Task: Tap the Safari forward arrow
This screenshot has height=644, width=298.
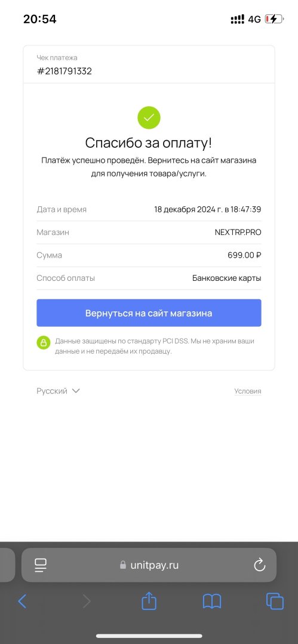Action: pyautogui.click(x=86, y=601)
